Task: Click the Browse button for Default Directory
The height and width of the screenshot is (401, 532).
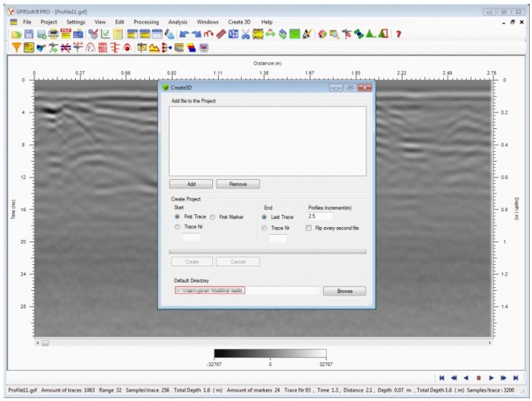Action: pos(344,291)
